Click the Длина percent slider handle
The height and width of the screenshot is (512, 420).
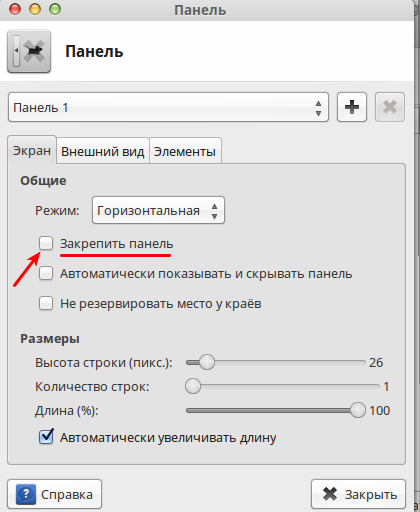click(358, 410)
